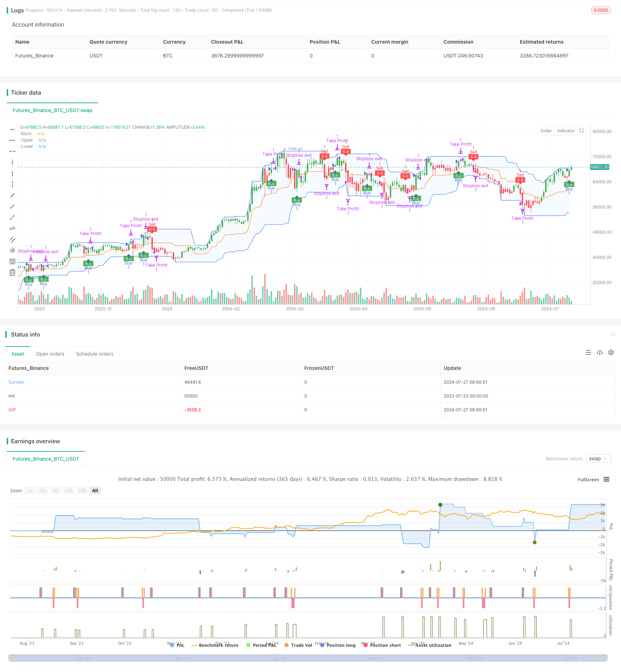621x672 pixels.
Task: Click the Basis indicator legend label
Action: 26,134
